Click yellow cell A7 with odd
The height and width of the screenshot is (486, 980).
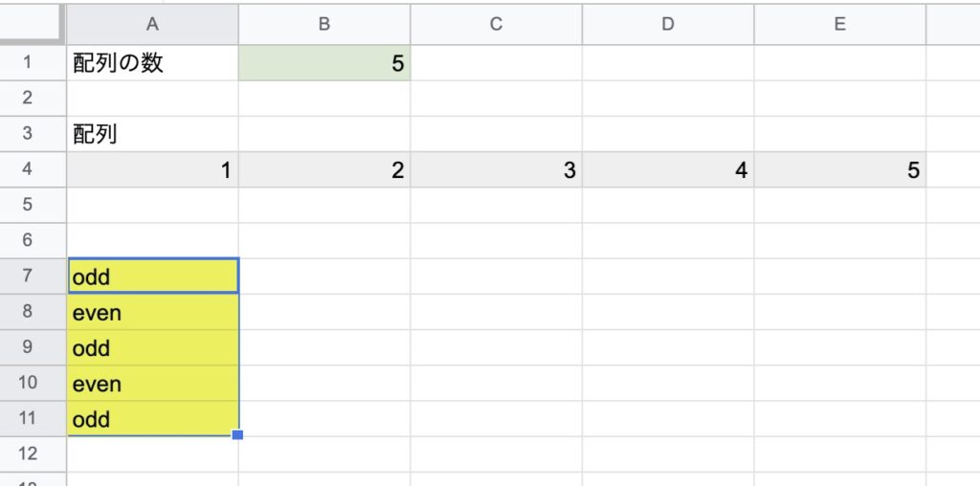[152, 276]
